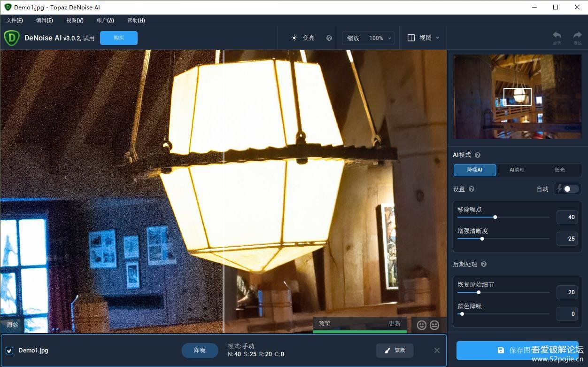Click the navigator preview thumbnail
Image resolution: width=588 pixels, height=367 pixels.
[x=517, y=96]
